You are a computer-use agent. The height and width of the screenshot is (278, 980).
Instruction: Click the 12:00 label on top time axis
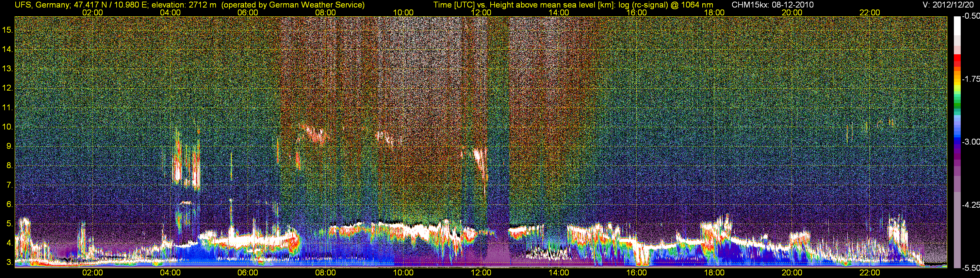481,12
